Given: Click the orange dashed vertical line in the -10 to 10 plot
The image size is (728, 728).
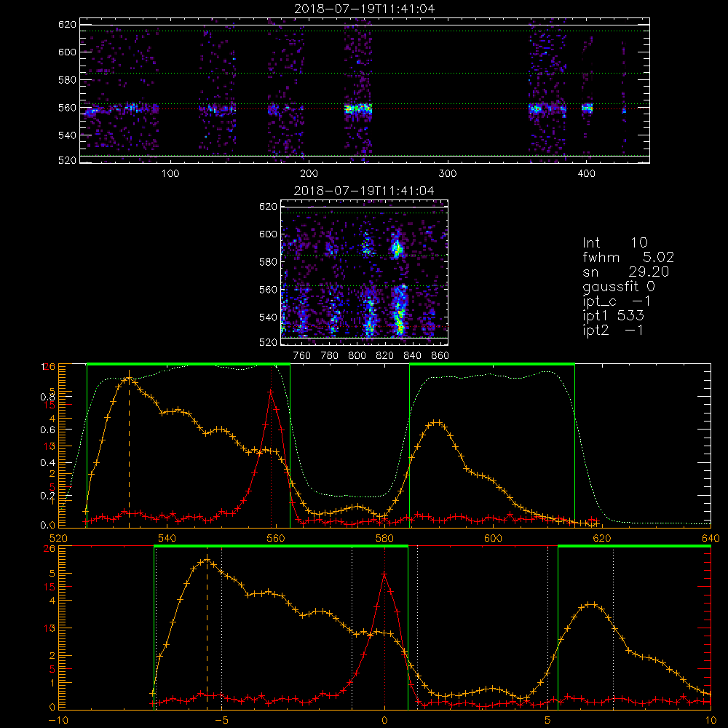Looking at the screenshot, I should 207,633.
